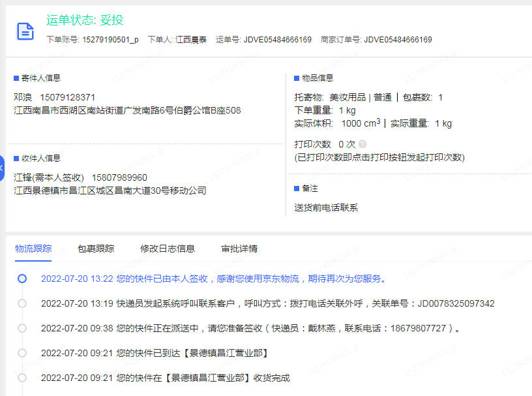Click the consigned goods 美妆用品 text
Image resolution: width=532 pixels, height=396 pixels.
point(347,97)
